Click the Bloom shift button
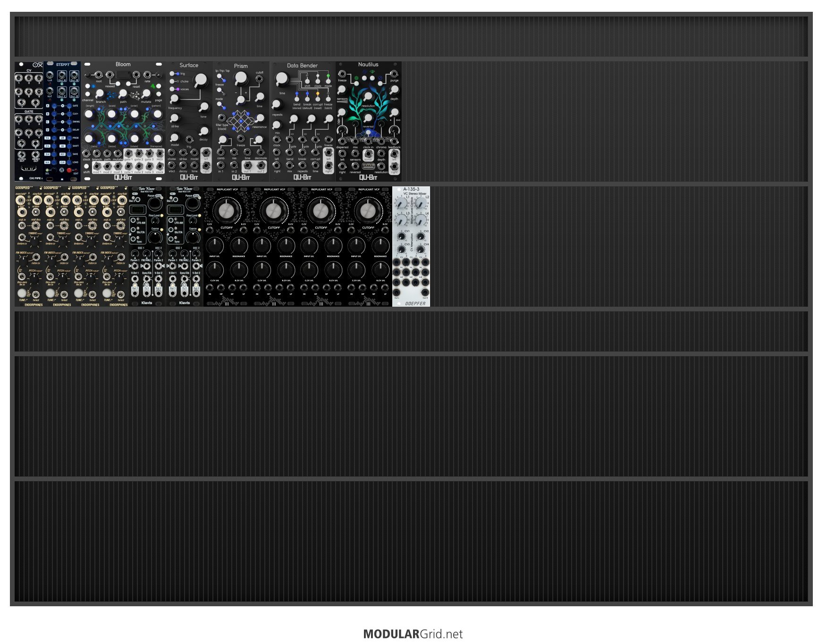The image size is (827, 644). pos(86,166)
